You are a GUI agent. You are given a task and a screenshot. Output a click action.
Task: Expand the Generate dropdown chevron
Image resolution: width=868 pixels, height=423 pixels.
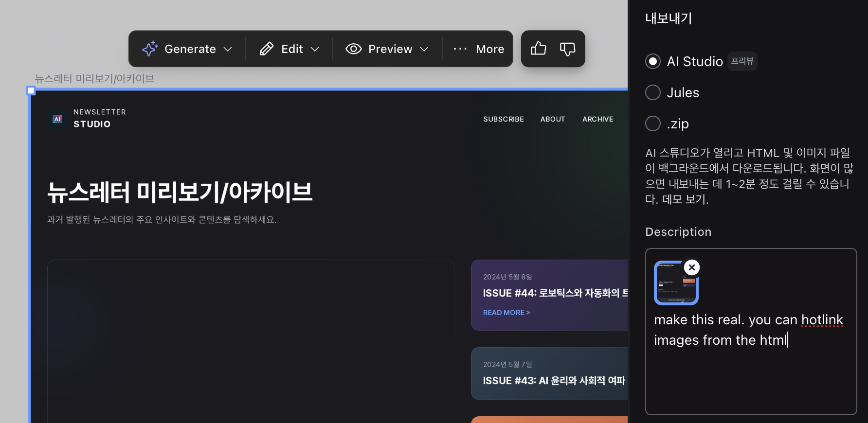[x=228, y=49]
